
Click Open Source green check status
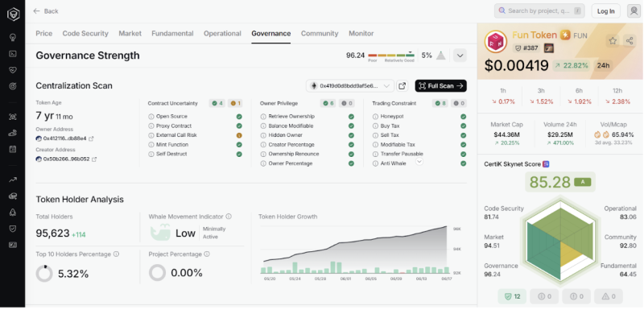239,116
